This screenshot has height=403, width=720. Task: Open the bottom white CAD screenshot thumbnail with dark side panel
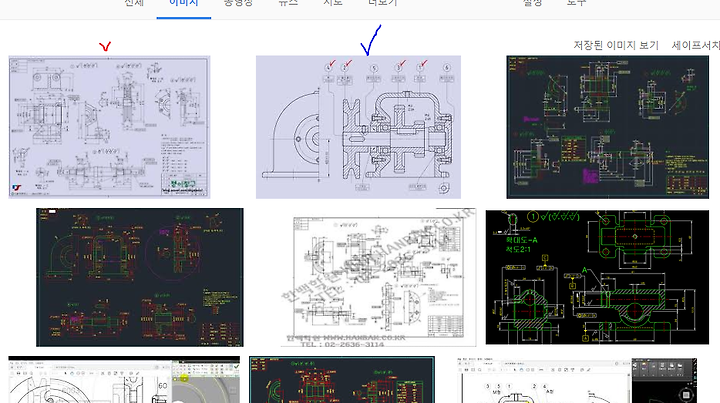(x=577, y=381)
